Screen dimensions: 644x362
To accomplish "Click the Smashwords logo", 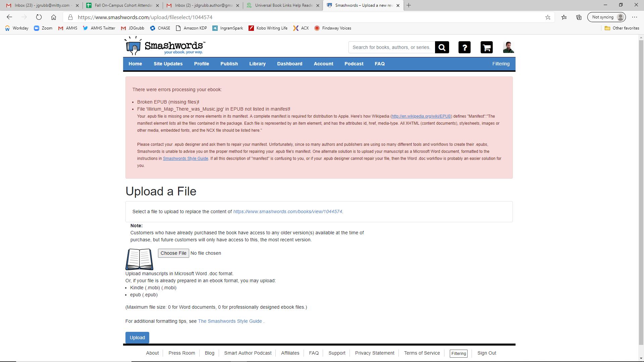I will [x=165, y=46].
